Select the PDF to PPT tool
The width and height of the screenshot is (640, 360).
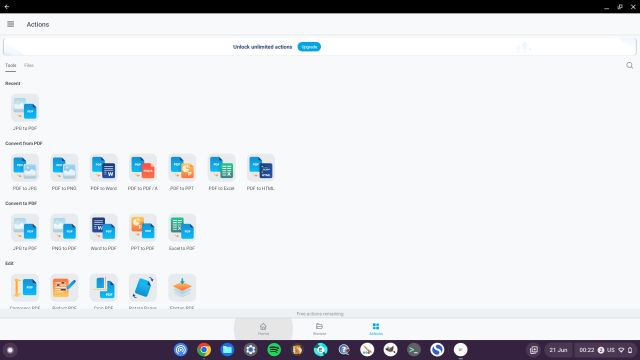tap(182, 172)
